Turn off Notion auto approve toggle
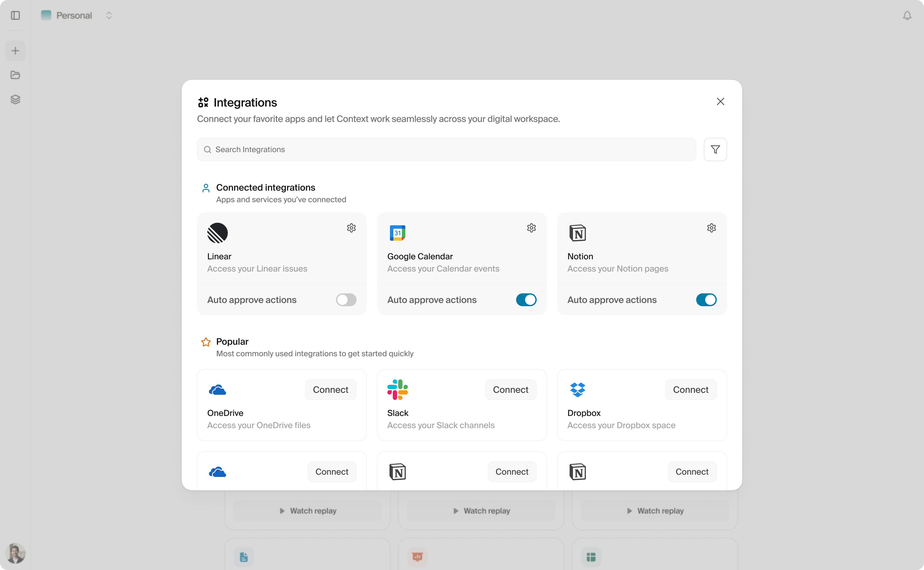This screenshot has height=570, width=924. 706,300
